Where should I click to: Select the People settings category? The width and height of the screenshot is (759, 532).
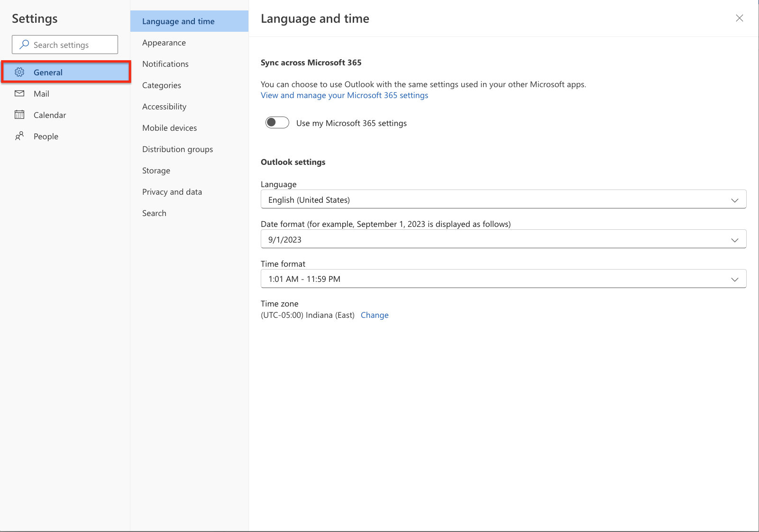pos(66,136)
